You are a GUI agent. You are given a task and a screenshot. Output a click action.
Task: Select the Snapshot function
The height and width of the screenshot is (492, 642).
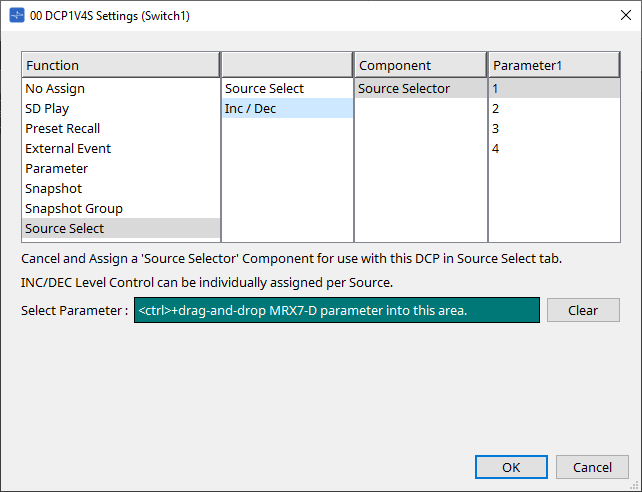(x=121, y=189)
